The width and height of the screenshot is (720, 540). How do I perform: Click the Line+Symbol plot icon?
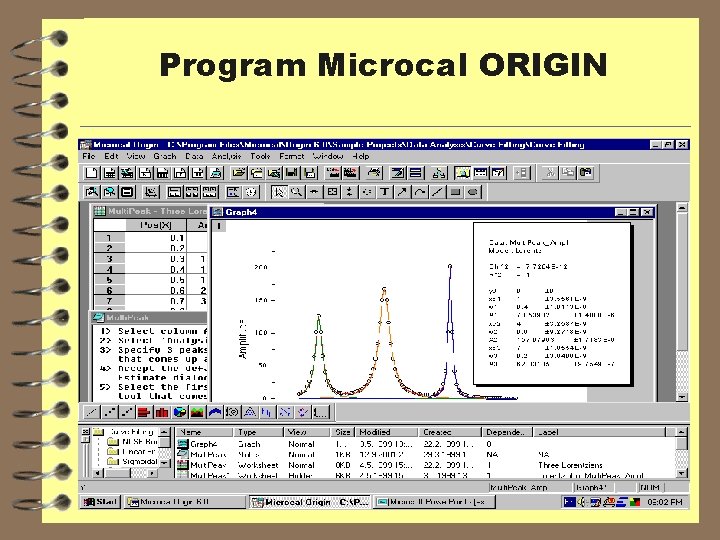127,412
